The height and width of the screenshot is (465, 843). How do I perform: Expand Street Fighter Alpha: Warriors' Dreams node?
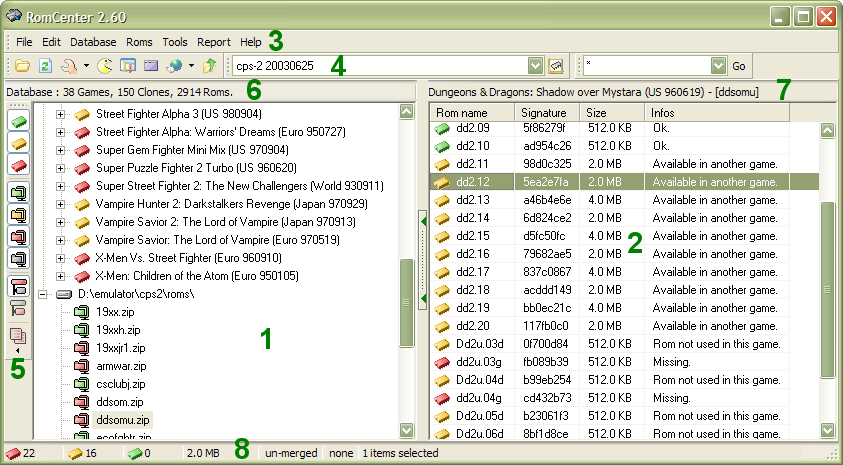tap(60, 132)
